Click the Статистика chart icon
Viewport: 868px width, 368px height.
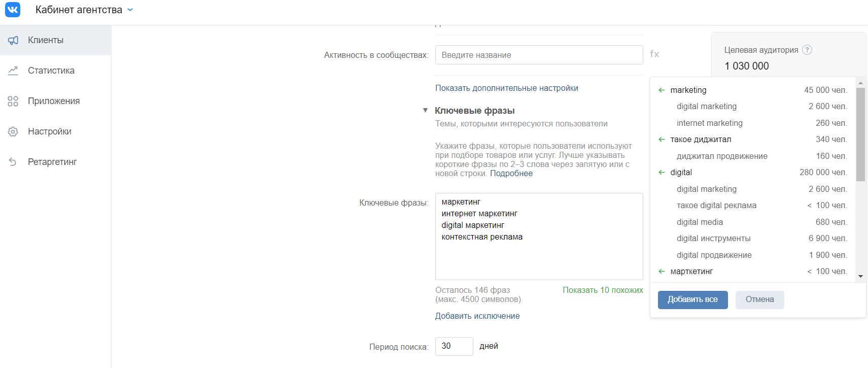tap(13, 71)
